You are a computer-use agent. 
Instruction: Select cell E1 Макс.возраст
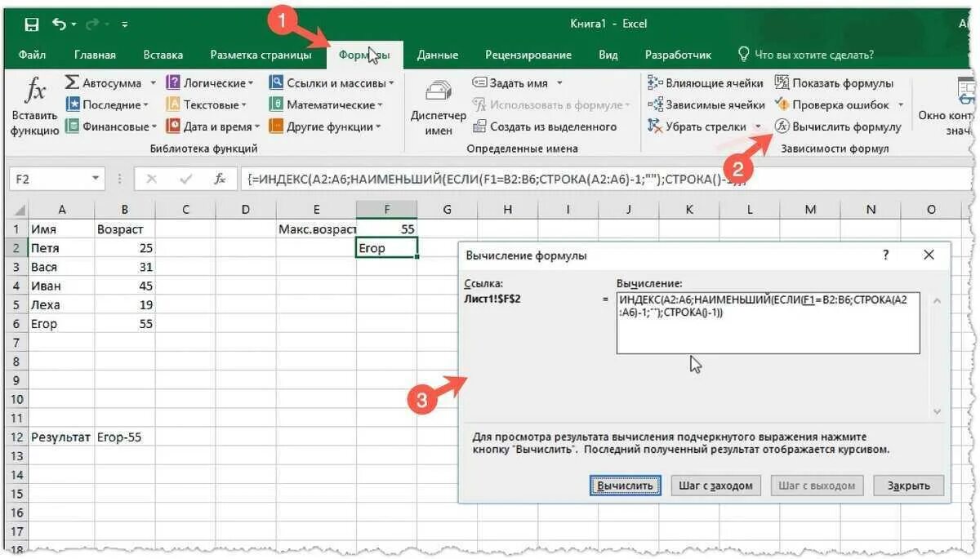(x=316, y=229)
